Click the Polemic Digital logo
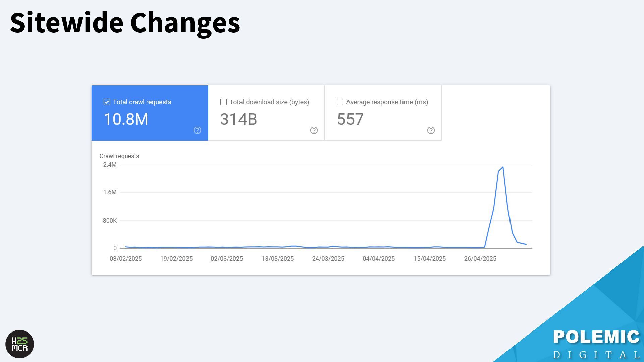Image resolution: width=644 pixels, height=362 pixels. [x=596, y=344]
